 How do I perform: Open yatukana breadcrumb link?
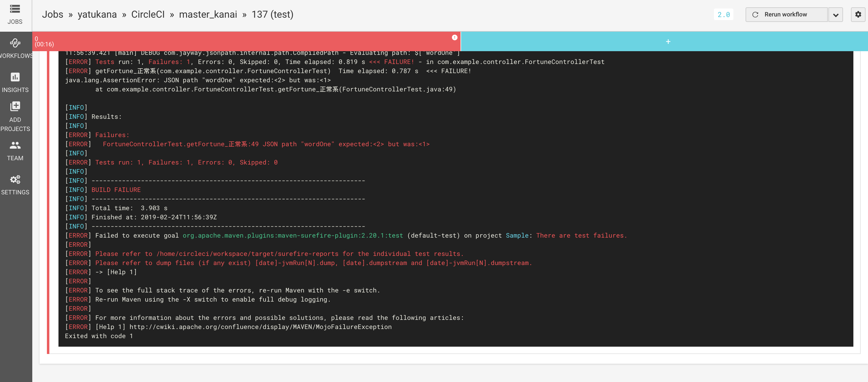[x=97, y=15]
